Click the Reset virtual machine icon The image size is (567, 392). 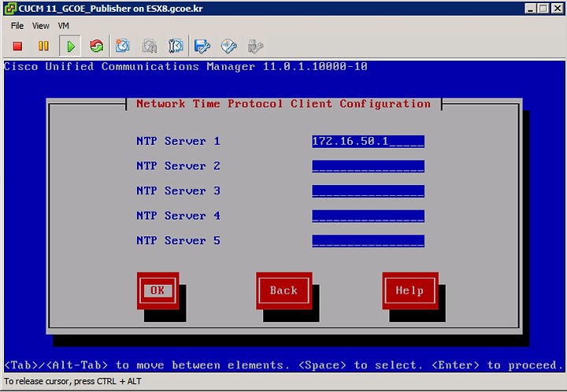coord(97,46)
